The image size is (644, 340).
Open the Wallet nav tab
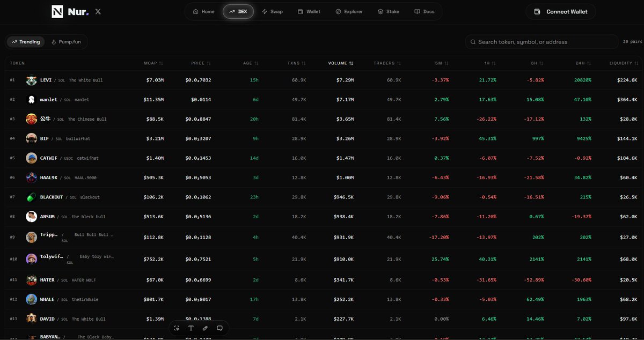click(x=309, y=11)
